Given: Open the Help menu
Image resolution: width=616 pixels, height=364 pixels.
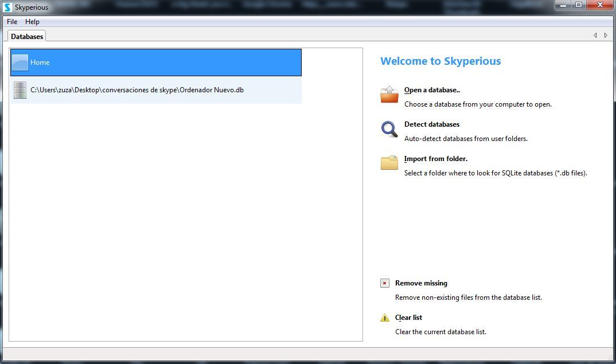Looking at the screenshot, I should [32, 22].
